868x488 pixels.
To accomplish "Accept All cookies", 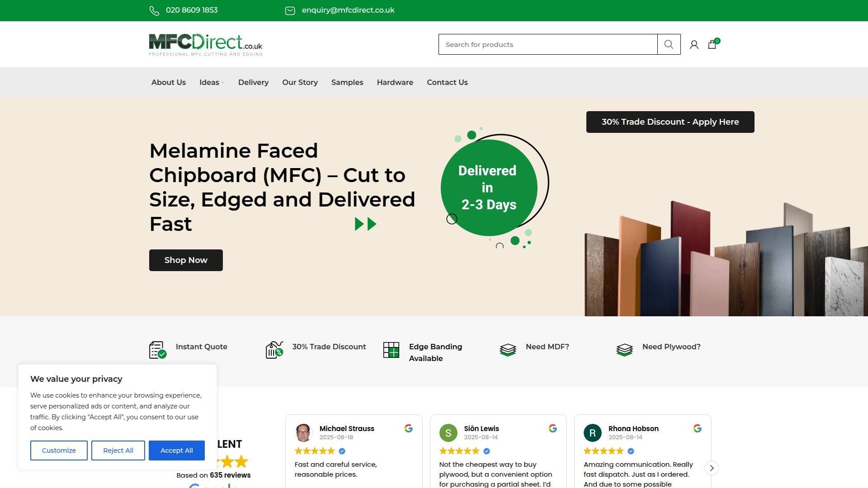I will pos(176,450).
